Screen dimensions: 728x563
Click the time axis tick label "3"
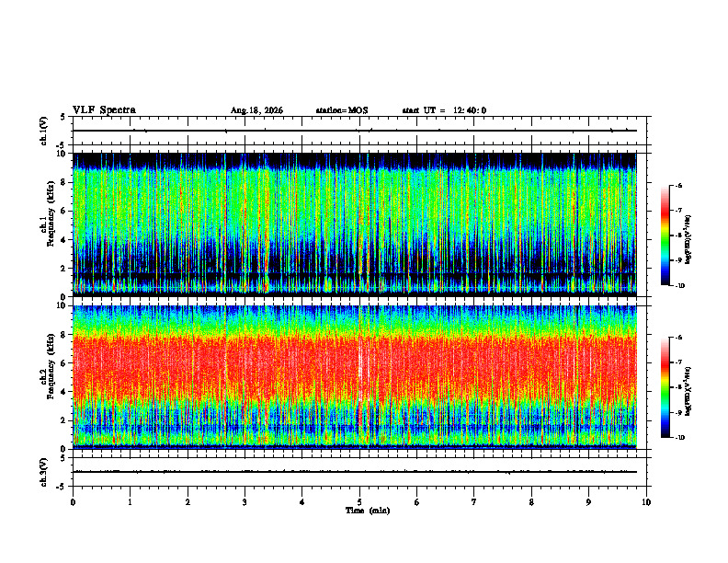[x=245, y=502]
